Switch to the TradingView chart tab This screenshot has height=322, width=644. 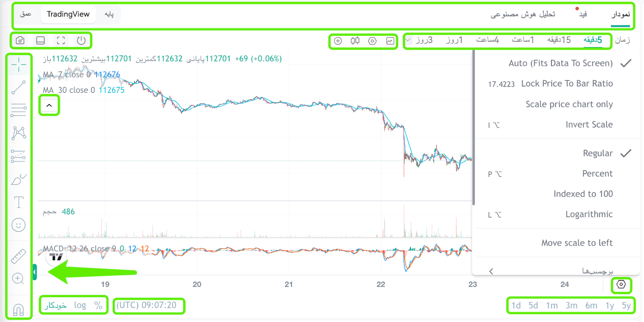click(x=68, y=14)
